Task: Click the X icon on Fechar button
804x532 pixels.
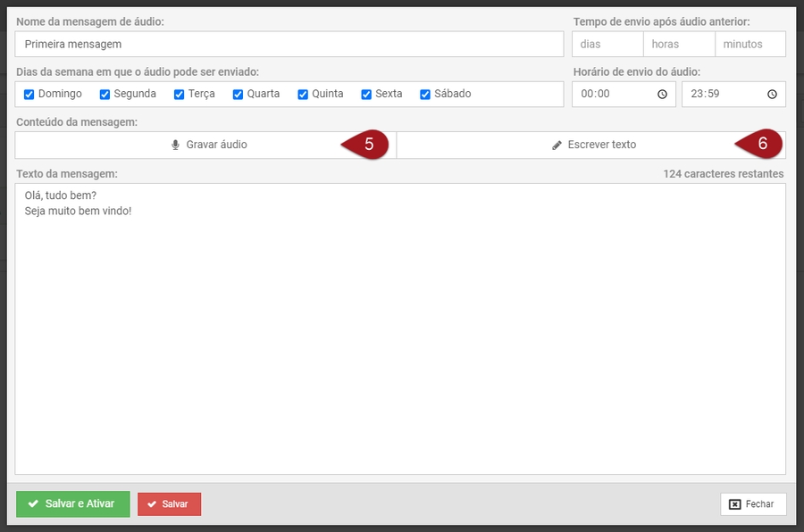Action: 734,504
